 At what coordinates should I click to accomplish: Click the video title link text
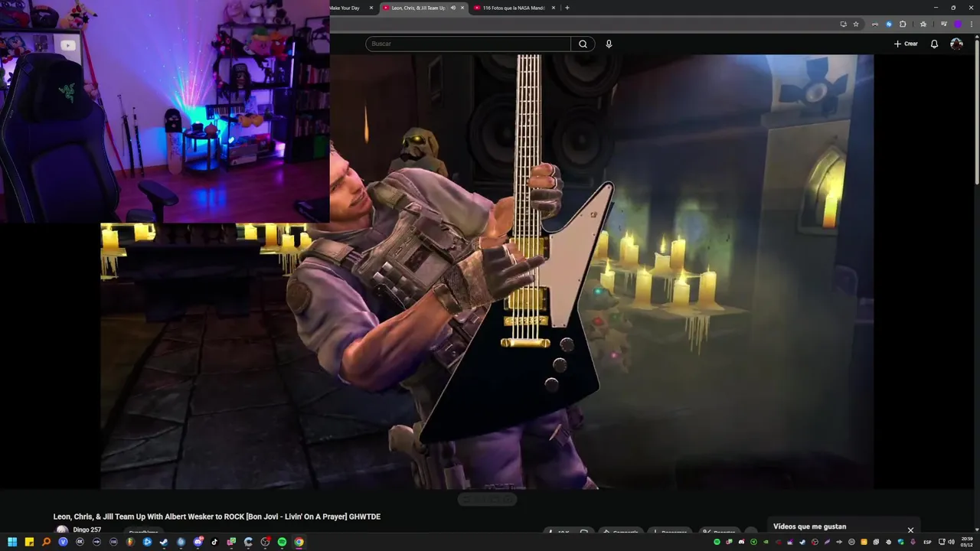coord(217,517)
